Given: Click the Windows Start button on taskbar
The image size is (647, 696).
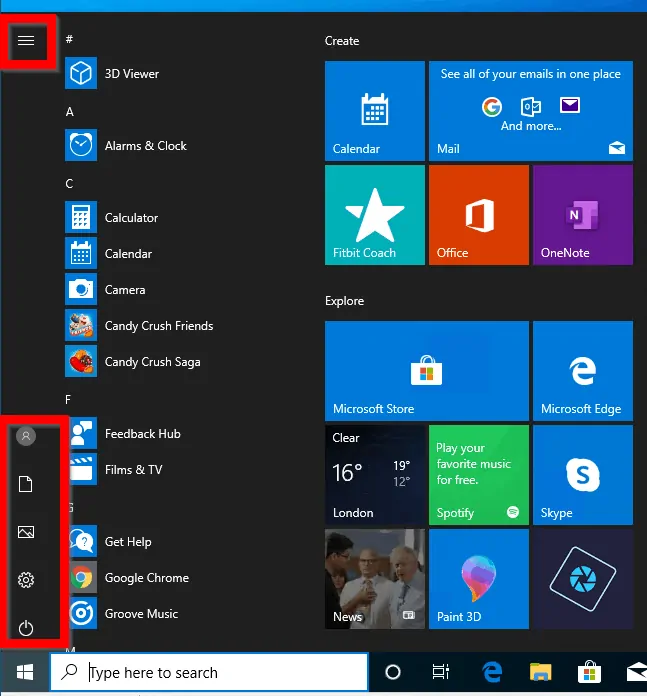Looking at the screenshot, I should [x=25, y=672].
